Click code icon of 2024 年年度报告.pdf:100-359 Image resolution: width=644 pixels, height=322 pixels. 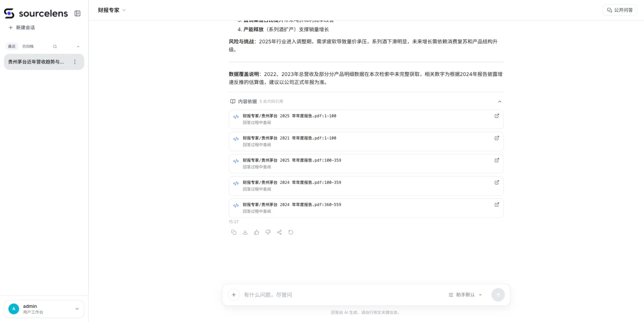coord(236,183)
